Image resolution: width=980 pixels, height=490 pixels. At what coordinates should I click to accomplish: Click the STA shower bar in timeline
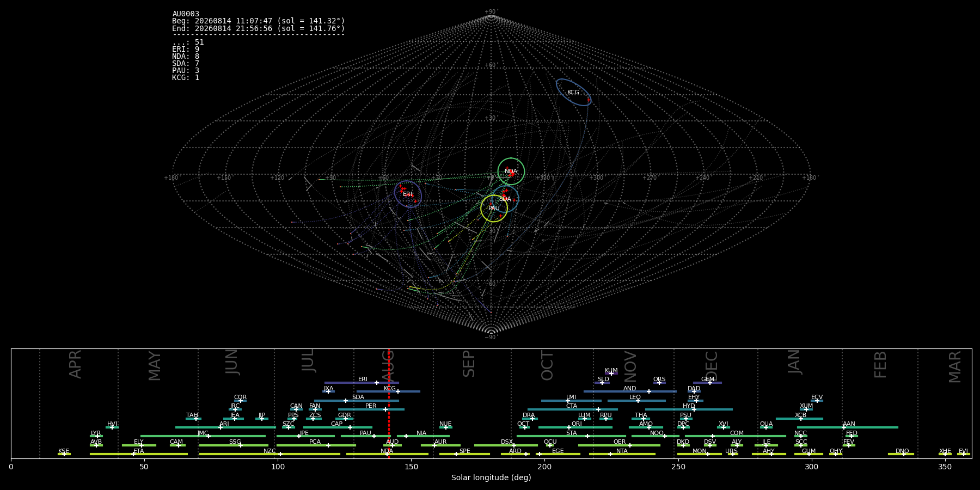tap(572, 436)
